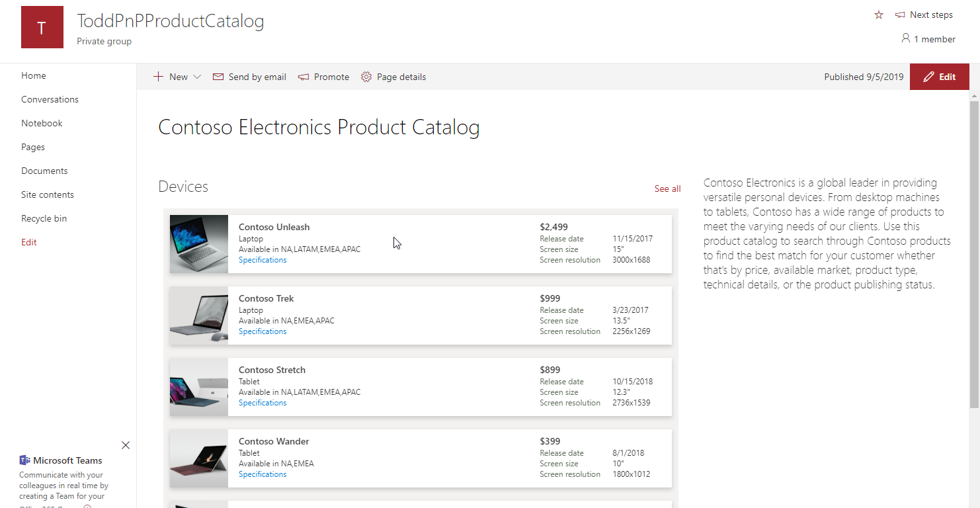
Task: Open Next steps megaphone link
Action: click(924, 15)
